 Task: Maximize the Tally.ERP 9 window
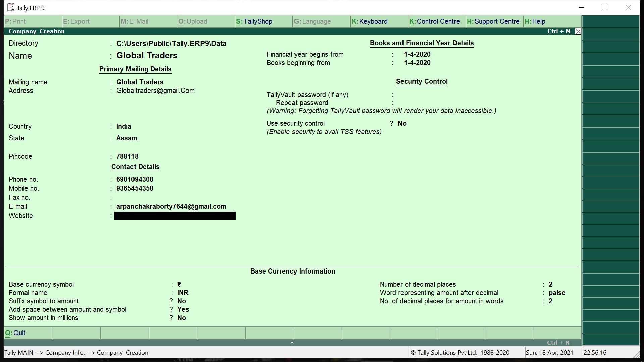604,7
